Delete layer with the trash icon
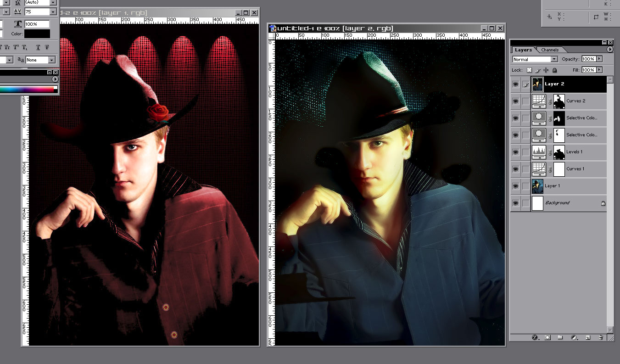The width and height of the screenshot is (620, 364). click(600, 337)
